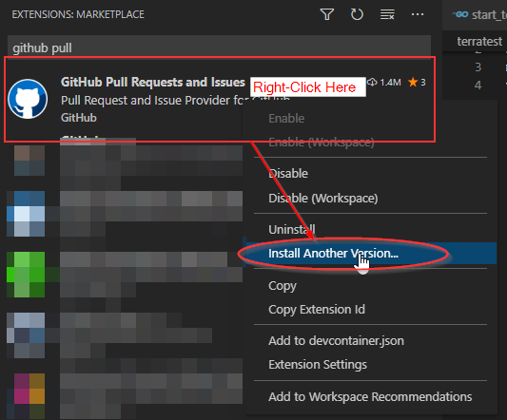Click line number 3 in the editor gutter
This screenshot has width=507, height=420.
[x=478, y=67]
